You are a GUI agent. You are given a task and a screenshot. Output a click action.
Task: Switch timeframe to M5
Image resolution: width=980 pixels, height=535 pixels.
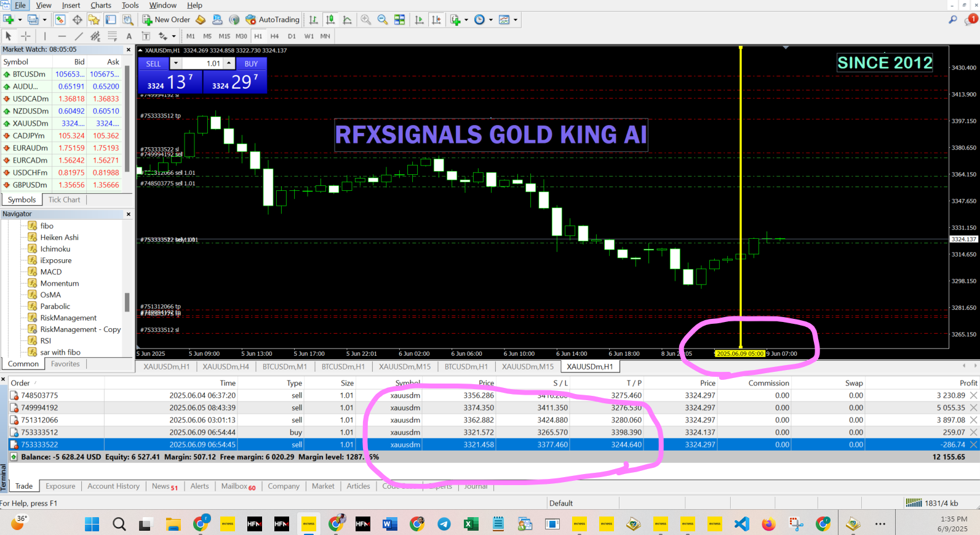point(207,36)
